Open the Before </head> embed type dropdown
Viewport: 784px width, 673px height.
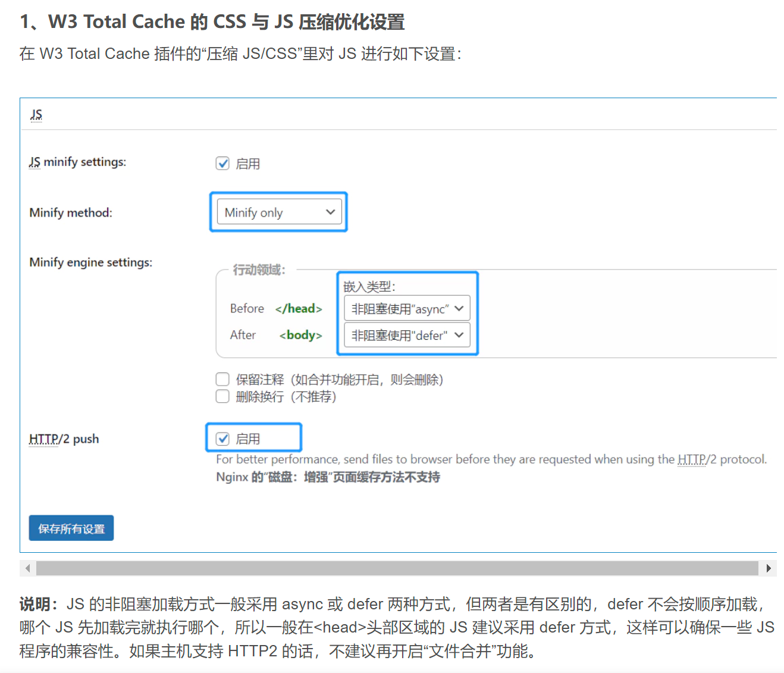point(407,308)
